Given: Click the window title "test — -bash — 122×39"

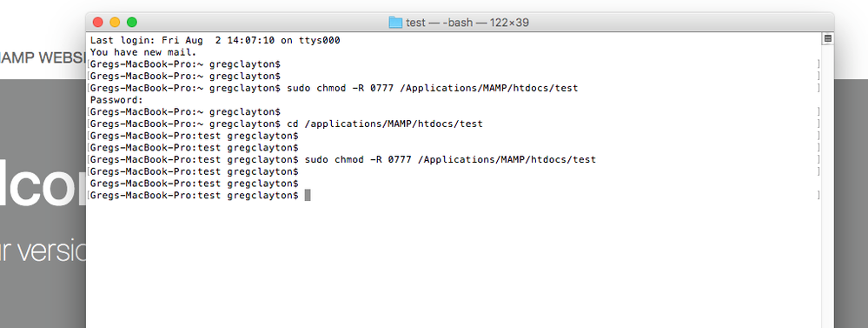Looking at the screenshot, I should pos(467,23).
